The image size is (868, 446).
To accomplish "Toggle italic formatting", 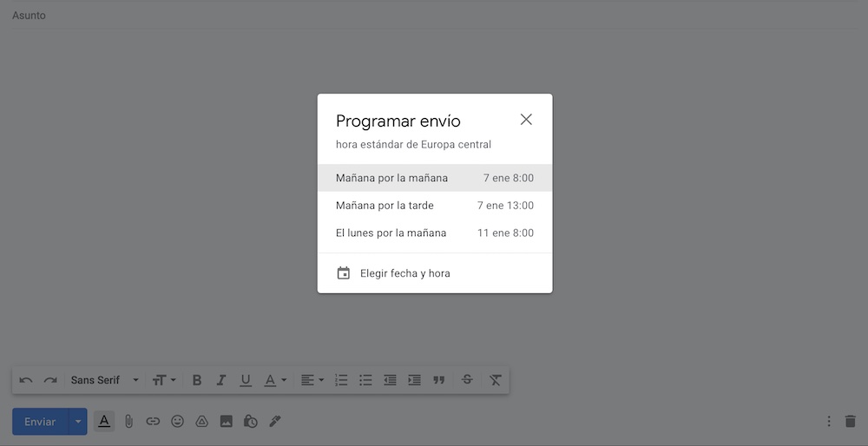I will 221,380.
